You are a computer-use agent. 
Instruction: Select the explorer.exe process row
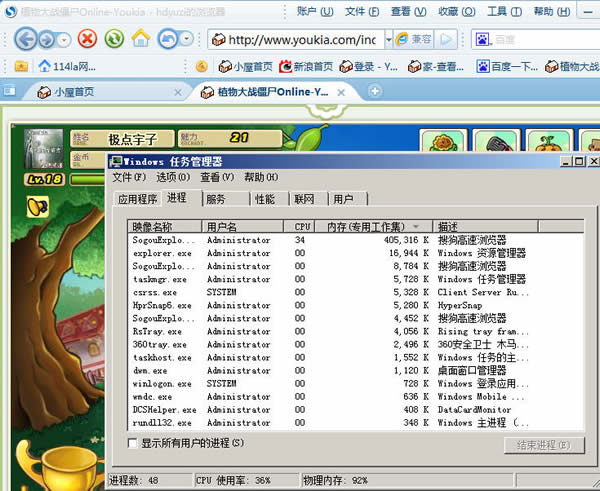tap(356, 253)
